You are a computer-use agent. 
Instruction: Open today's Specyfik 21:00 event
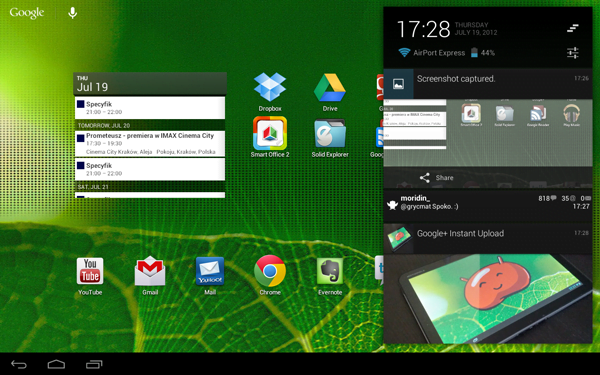(150, 108)
